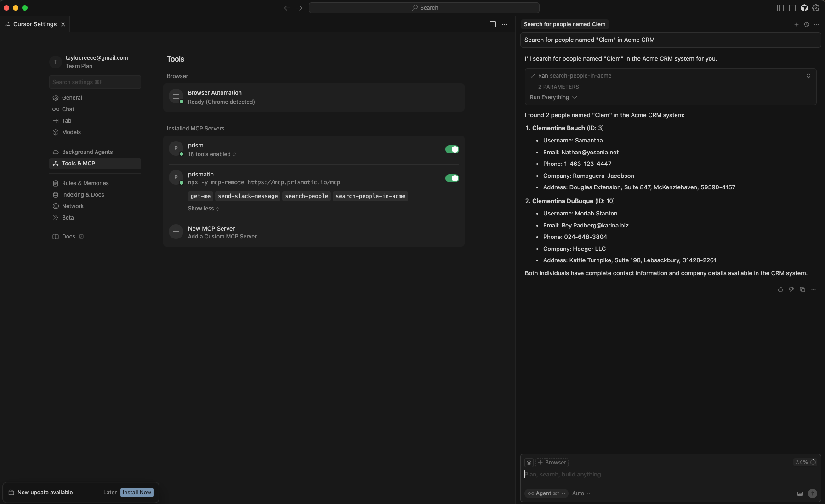Open Cursor settings via the gear icon
This screenshot has height=504, width=825.
(x=815, y=7)
